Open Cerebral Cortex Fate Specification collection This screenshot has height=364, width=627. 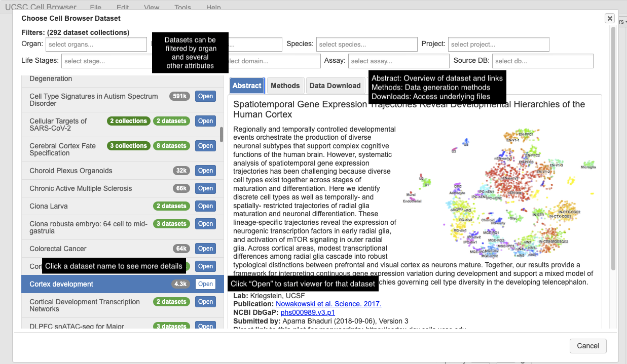point(205,146)
